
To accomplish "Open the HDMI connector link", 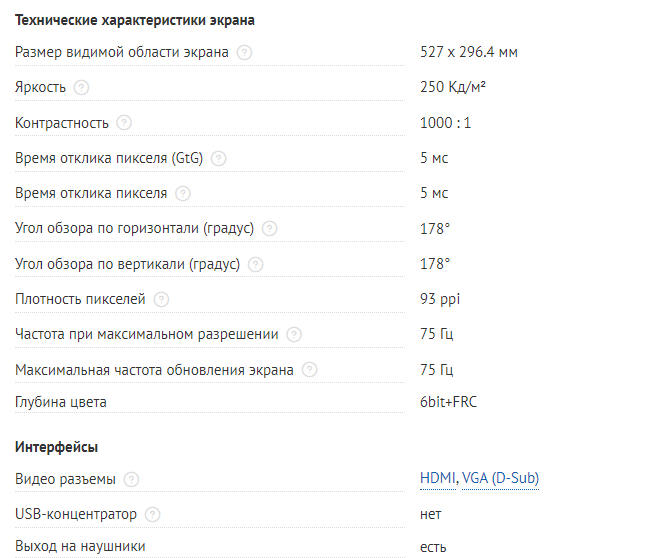I will [x=438, y=480].
